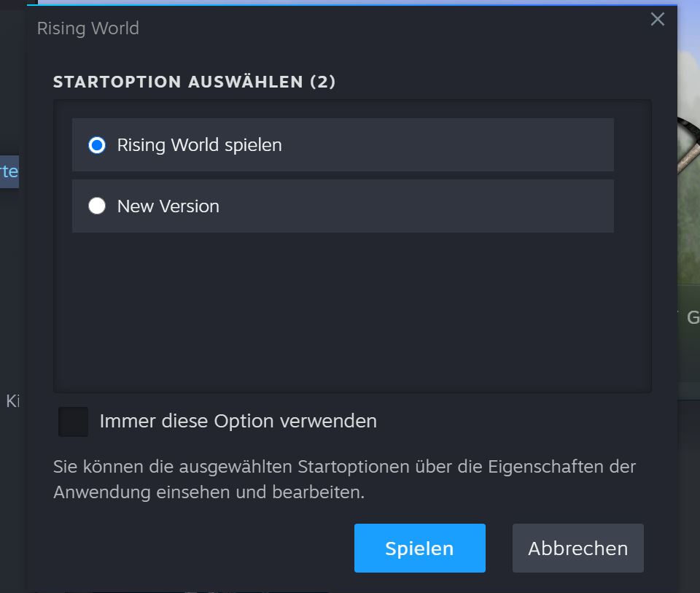The width and height of the screenshot is (700, 593).
Task: Close the dialog with the X icon
Action: pos(657,20)
